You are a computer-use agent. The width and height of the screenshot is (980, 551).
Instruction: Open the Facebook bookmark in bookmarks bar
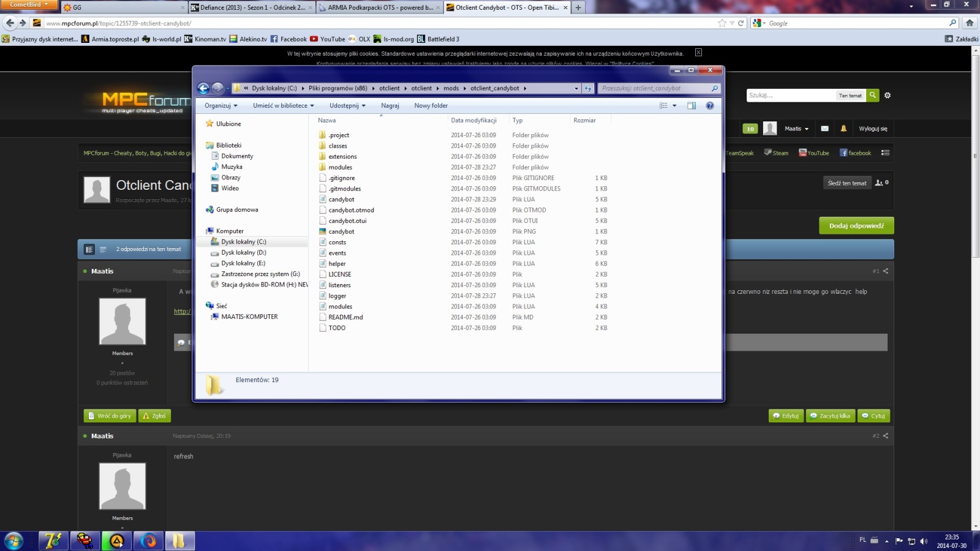[x=288, y=39]
